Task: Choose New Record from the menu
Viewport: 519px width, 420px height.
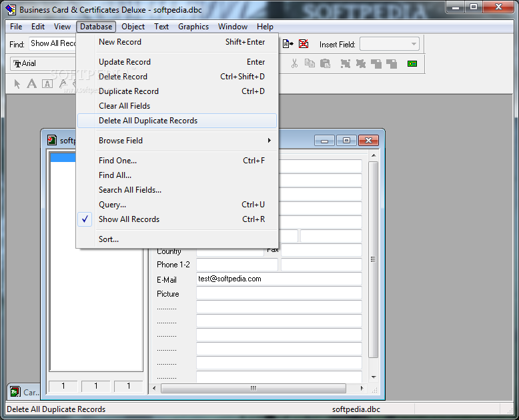Action: tap(177, 42)
